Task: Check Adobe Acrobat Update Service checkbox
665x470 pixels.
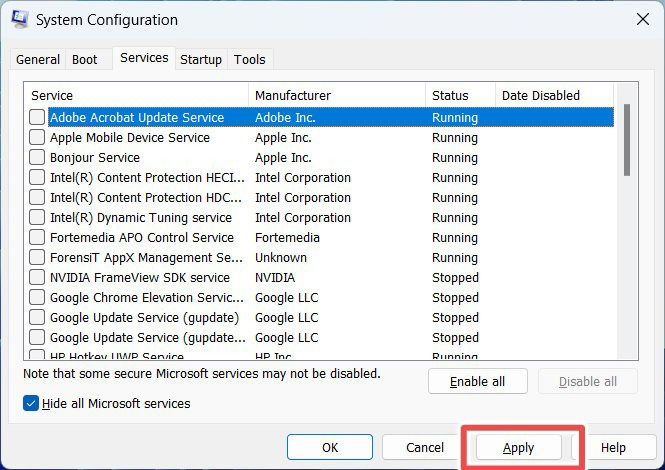Action: point(37,117)
